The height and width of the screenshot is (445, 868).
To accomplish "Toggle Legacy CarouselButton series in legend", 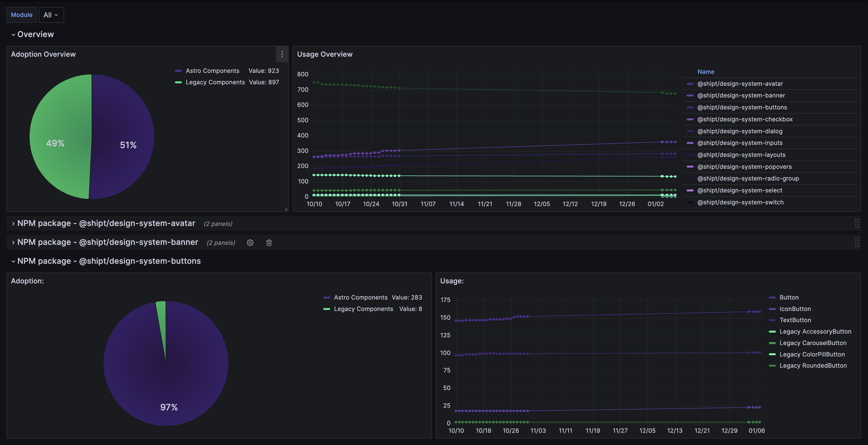I will click(x=813, y=343).
